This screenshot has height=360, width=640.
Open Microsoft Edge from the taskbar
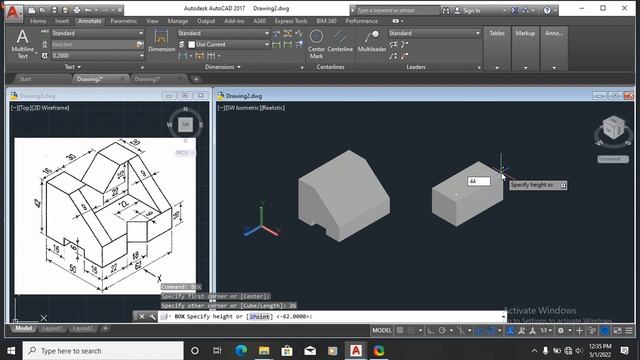click(x=241, y=350)
